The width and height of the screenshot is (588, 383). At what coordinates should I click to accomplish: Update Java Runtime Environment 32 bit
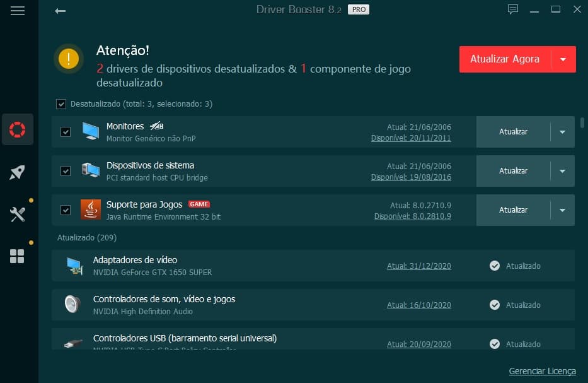coord(513,210)
